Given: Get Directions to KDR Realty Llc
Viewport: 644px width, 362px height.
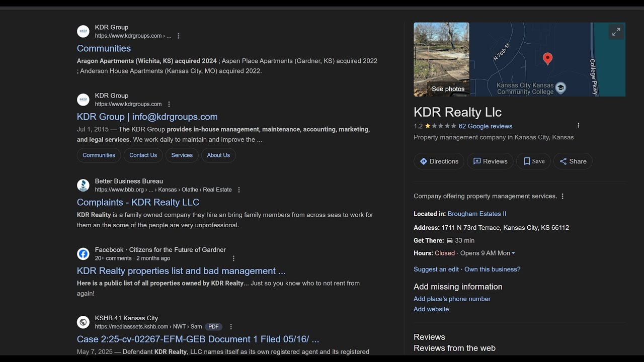Looking at the screenshot, I should click(439, 161).
